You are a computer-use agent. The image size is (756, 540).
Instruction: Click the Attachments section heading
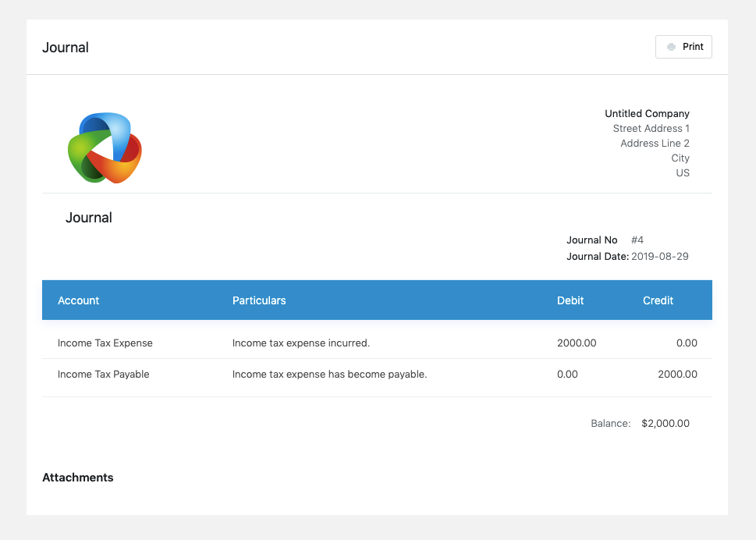pyautogui.click(x=78, y=478)
